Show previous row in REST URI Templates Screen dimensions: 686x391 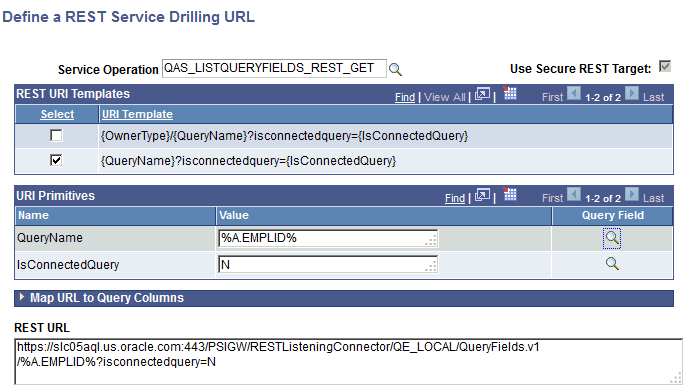pyautogui.click(x=574, y=93)
